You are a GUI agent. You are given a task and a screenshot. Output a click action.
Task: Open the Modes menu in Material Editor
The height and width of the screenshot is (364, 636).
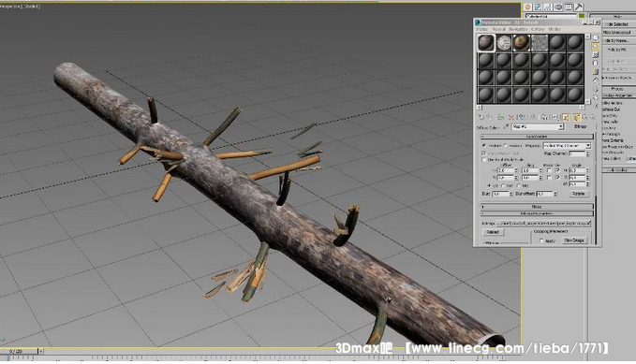(x=481, y=29)
